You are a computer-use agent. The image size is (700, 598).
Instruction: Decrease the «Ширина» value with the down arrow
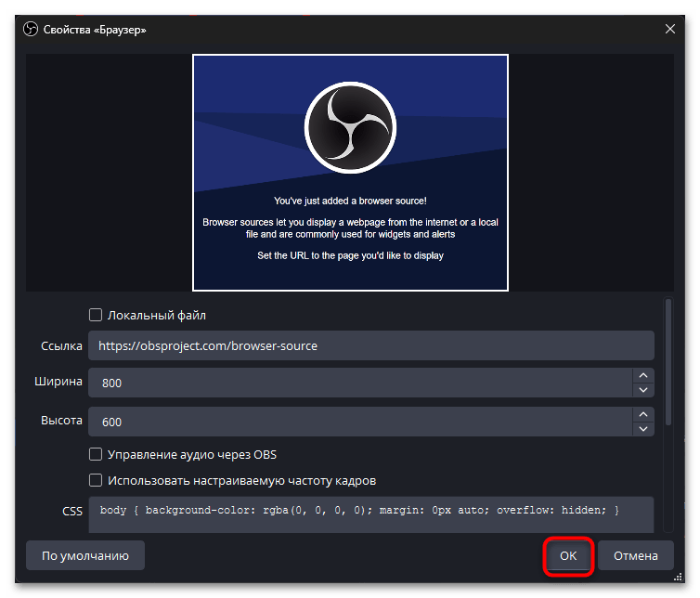click(x=642, y=390)
